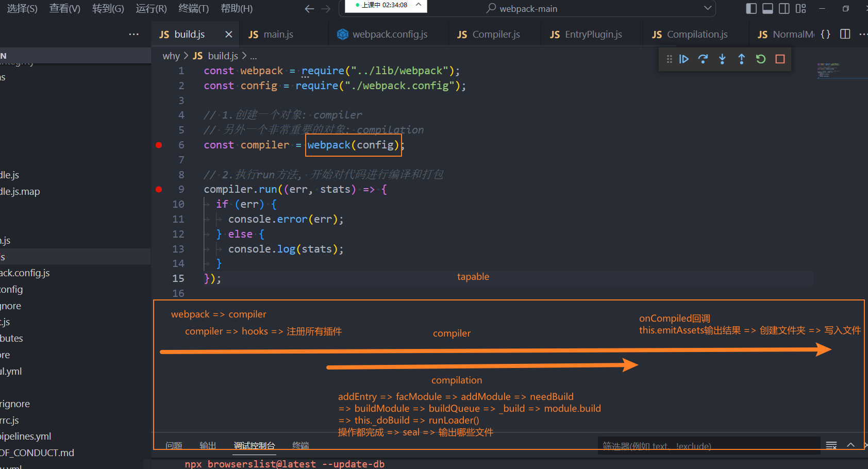Click line number 15 in gutter
Viewport: 868px width, 469px height.
[x=178, y=278]
